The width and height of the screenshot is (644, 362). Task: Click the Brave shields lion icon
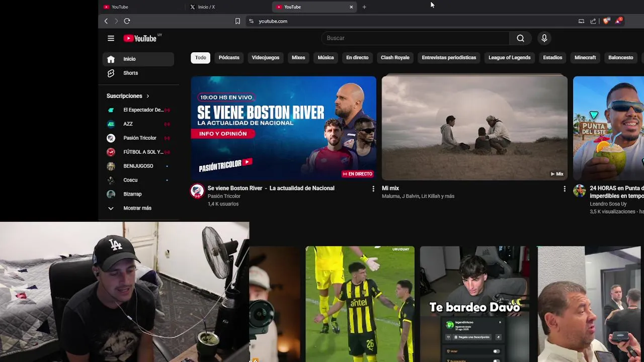(606, 21)
